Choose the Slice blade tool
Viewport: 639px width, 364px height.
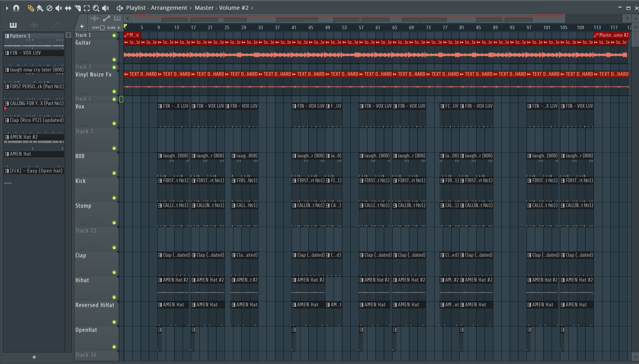(78, 8)
